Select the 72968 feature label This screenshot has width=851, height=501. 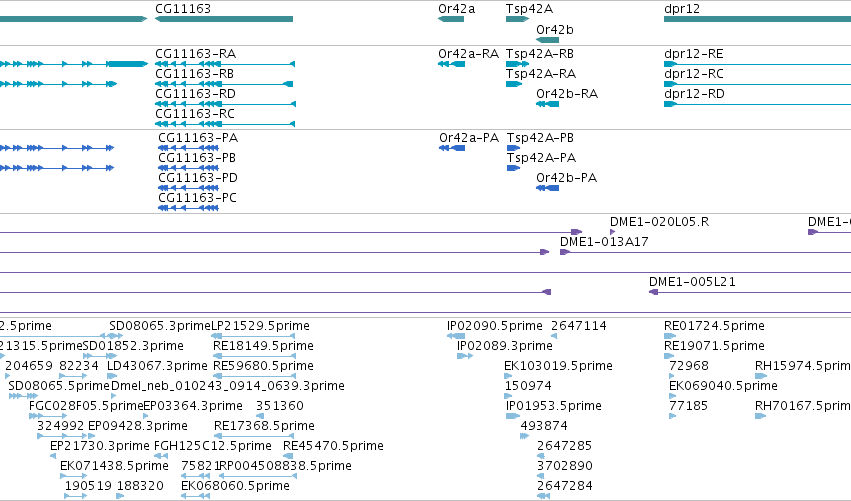(689, 366)
